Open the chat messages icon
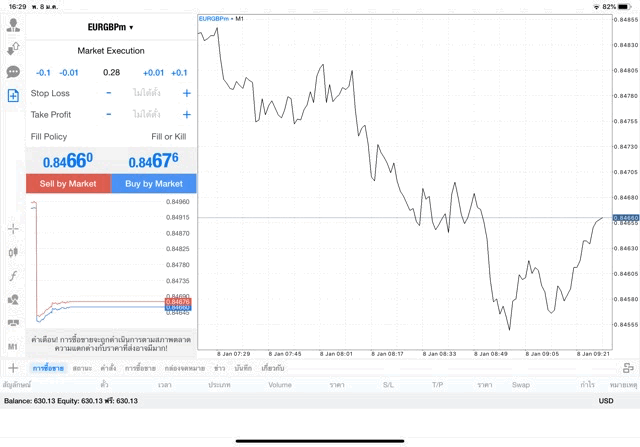Image resolution: width=640 pixels, height=447 pixels. click(13, 72)
